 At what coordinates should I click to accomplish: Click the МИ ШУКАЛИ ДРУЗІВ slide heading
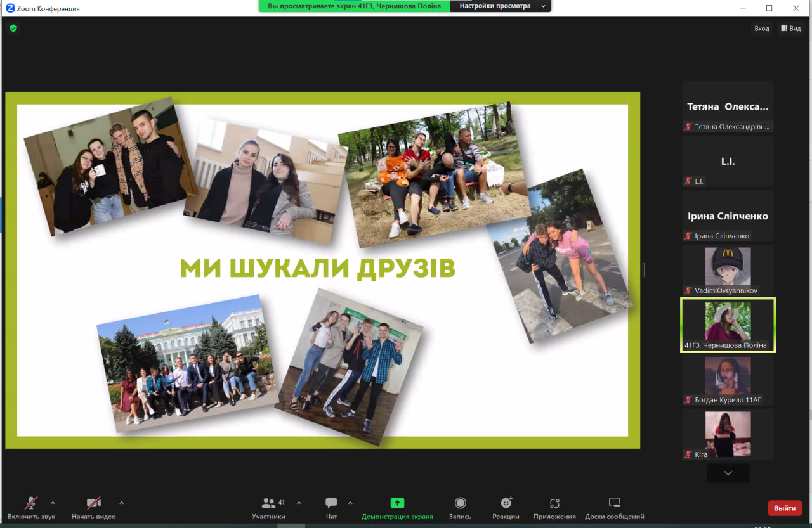pyautogui.click(x=318, y=268)
